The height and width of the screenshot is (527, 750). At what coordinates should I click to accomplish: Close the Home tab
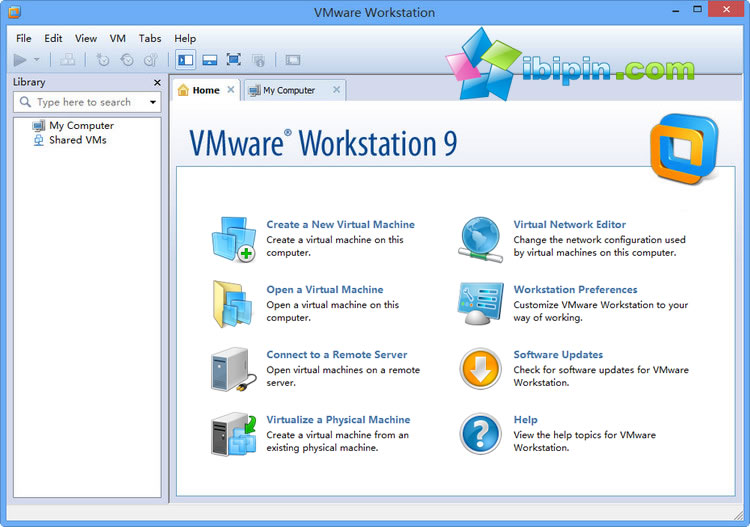tap(231, 89)
